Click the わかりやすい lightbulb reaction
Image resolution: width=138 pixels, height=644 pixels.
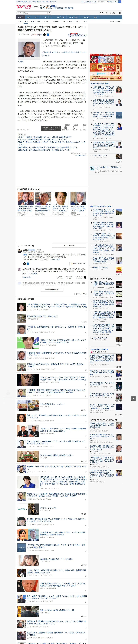click(x=74, y=128)
